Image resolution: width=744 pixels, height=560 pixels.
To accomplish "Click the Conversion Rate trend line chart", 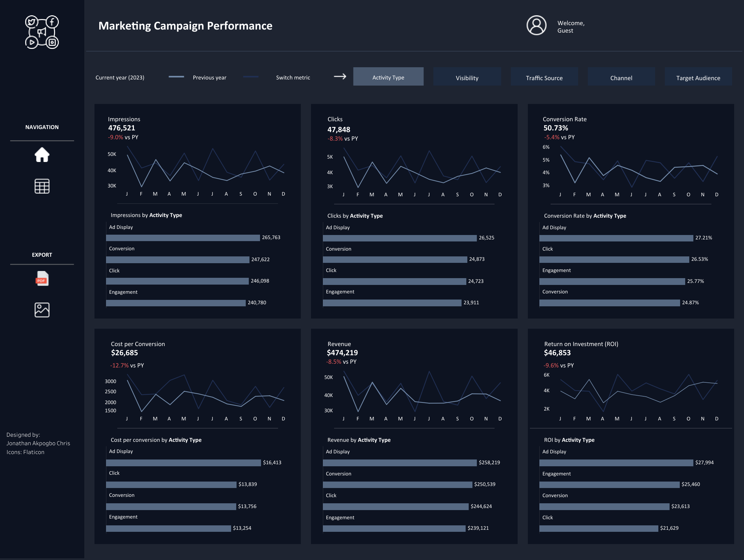I will click(x=638, y=168).
